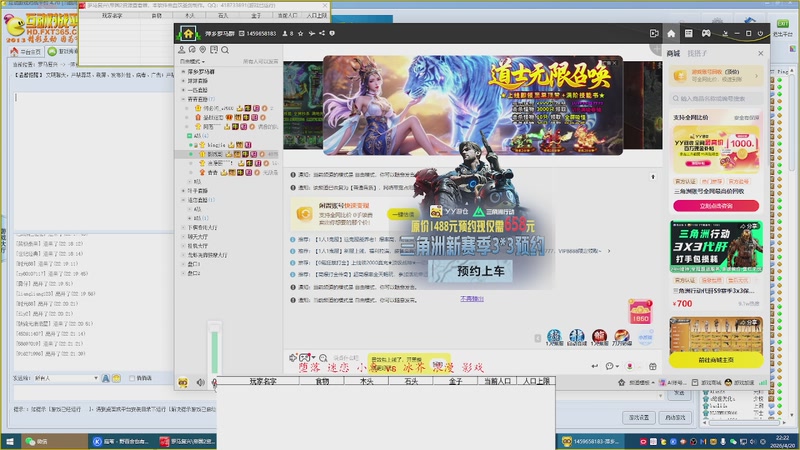The image size is (800, 450).
Task: Click the YY owl icon in bottom bar
Action: tap(183, 382)
